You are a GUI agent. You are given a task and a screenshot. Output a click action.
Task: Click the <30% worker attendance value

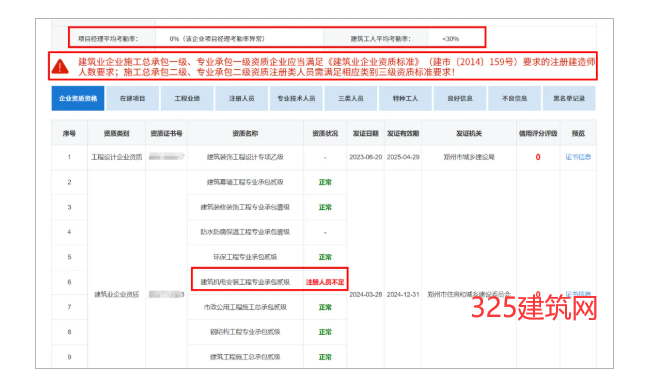point(451,39)
